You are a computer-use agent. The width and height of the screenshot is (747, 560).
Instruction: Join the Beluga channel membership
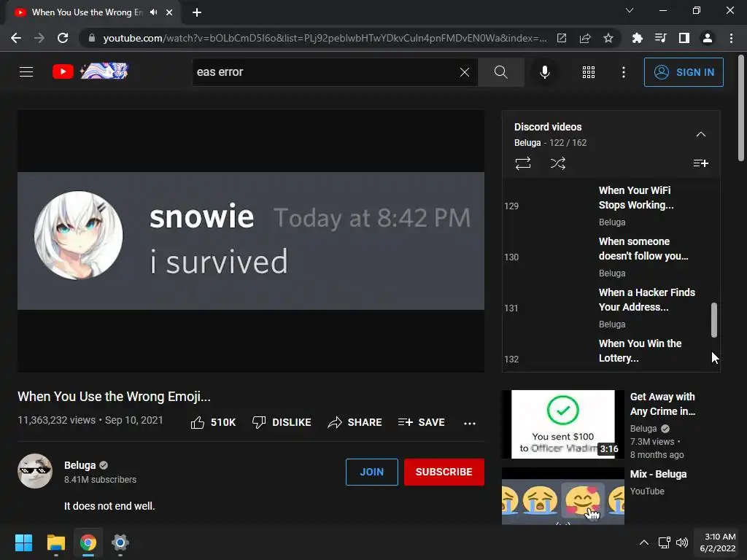(371, 472)
